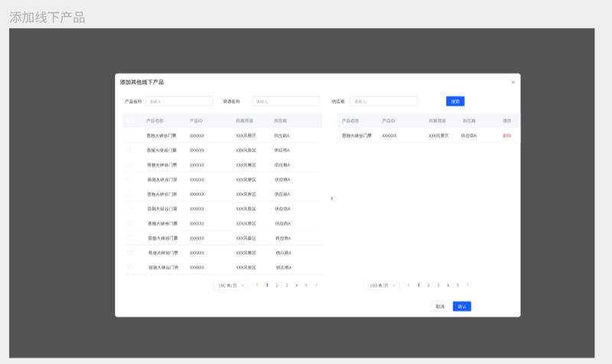The height and width of the screenshot is (364, 612).
Task: Tick the select-all checkbox in the left table header
Action: (x=128, y=121)
